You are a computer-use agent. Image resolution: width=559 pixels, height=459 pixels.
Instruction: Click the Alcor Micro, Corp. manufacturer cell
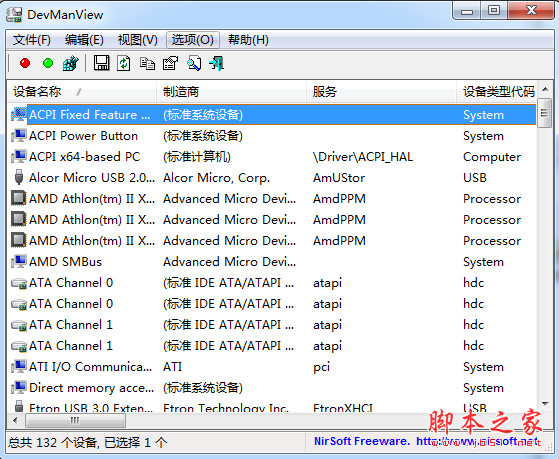(216, 177)
